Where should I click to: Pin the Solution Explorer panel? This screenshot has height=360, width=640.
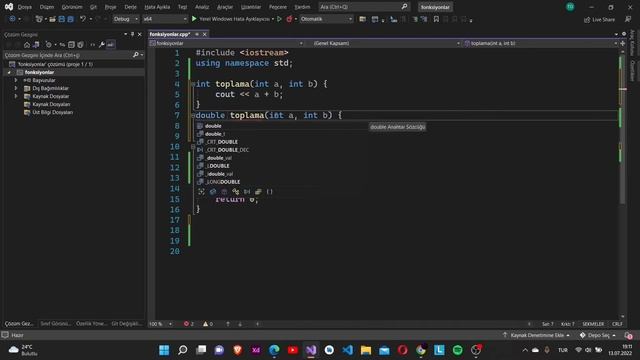[132, 34]
